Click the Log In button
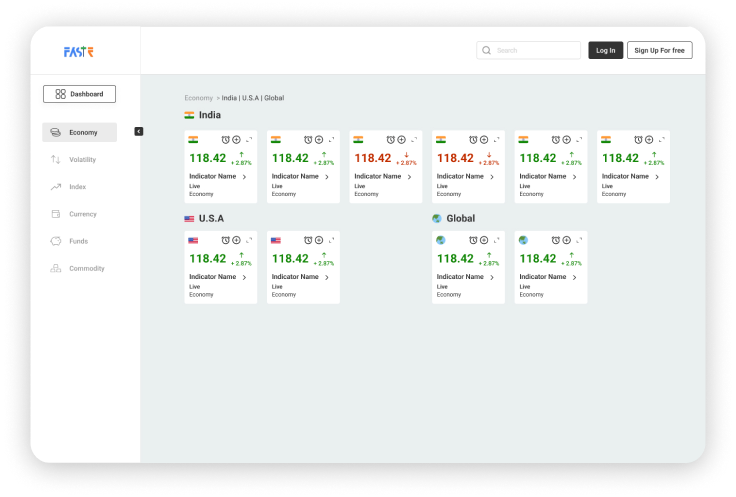The image size is (736, 497). [606, 50]
